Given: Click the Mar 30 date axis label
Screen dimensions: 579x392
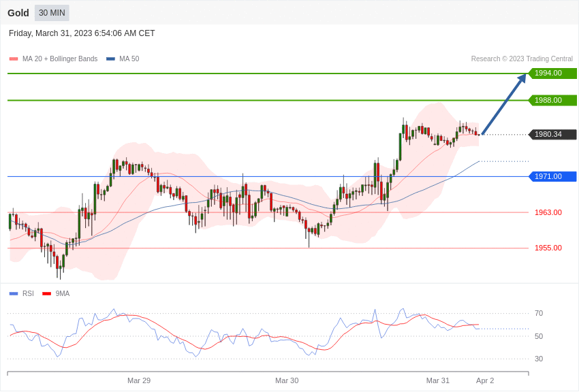Looking at the screenshot, I should pyautogui.click(x=287, y=380).
